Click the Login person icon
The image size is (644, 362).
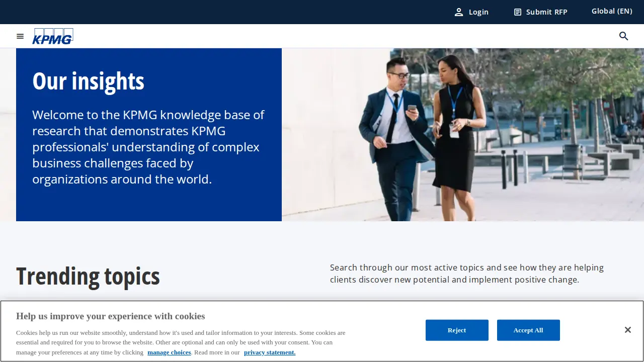[x=459, y=12]
